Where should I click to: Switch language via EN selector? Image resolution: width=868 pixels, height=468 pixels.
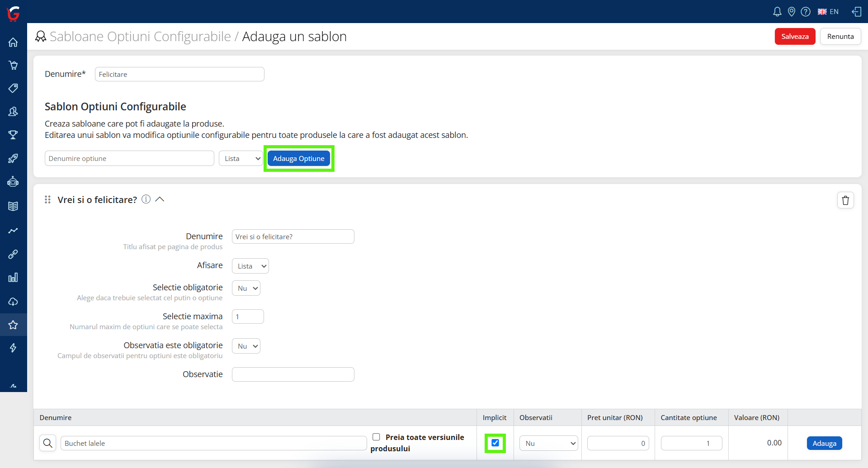828,12
